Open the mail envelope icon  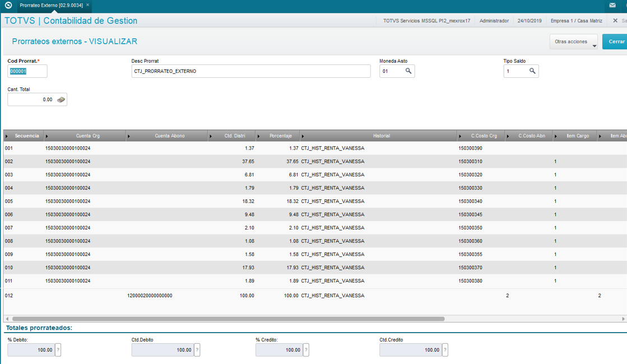612,5
